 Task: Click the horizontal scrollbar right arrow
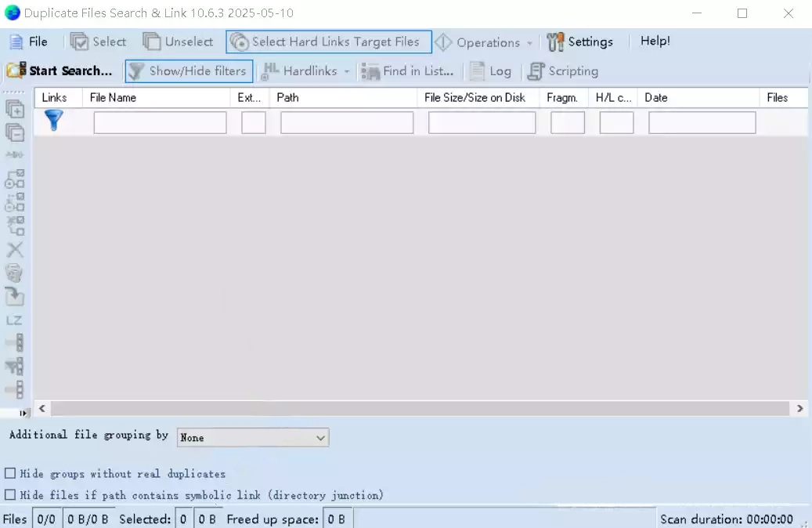(x=799, y=408)
